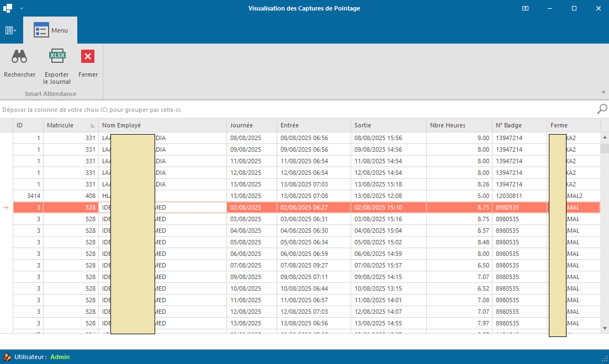This screenshot has width=609, height=364.
Task: Sort by the Matricule column header
Action: click(x=61, y=125)
